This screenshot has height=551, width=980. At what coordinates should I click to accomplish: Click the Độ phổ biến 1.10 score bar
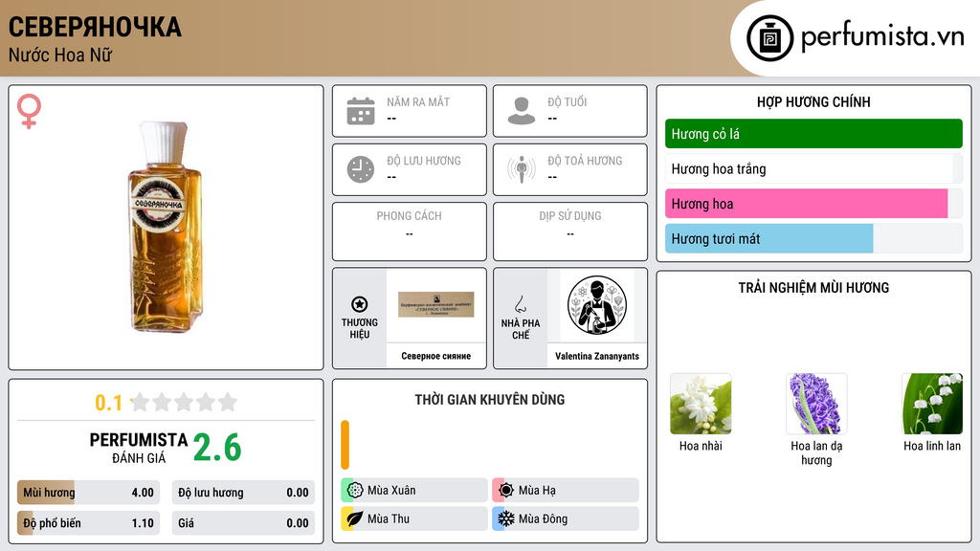click(88, 523)
